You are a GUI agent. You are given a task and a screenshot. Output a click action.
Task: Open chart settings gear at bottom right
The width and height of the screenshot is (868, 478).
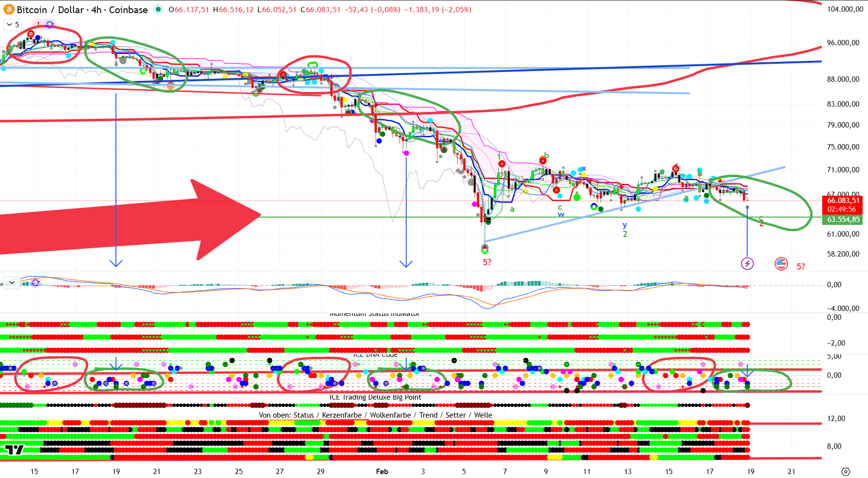pyautogui.click(x=846, y=472)
